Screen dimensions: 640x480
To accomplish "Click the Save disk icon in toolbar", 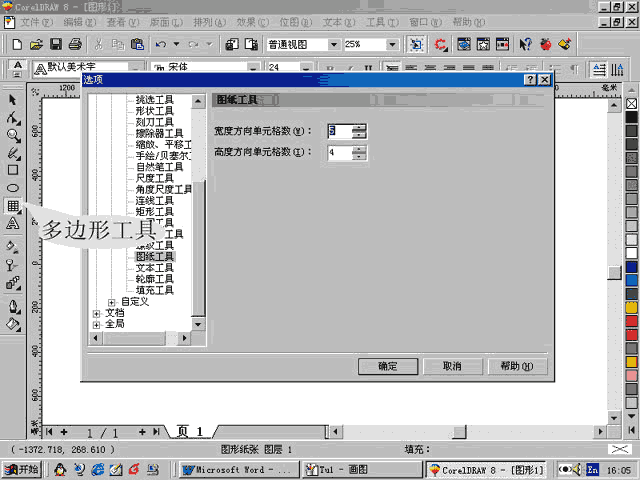I will [x=56, y=45].
